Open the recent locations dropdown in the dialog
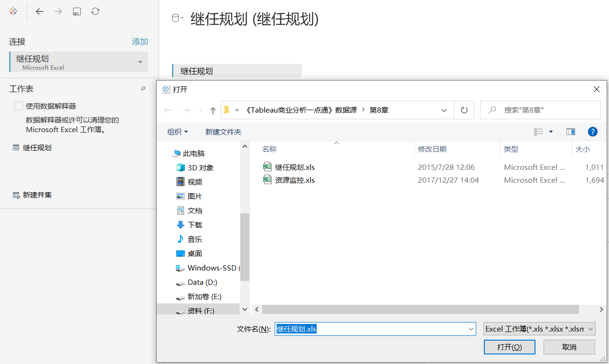609x364 pixels. (x=201, y=110)
